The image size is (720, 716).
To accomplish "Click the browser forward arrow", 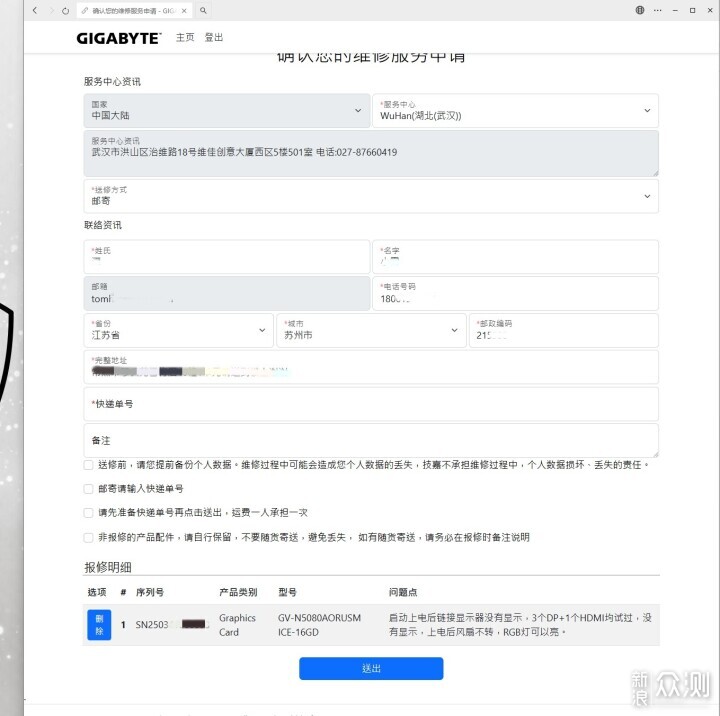I will (51, 10).
